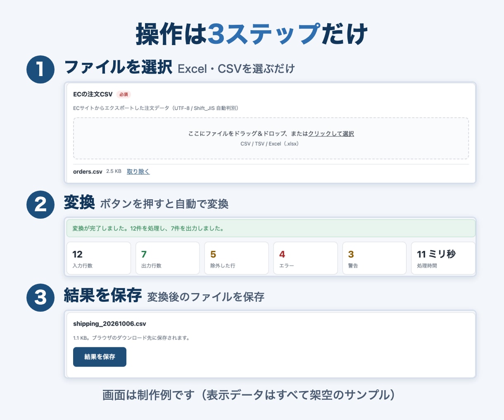Click the 操作は3ステップだけ main title
The height and width of the screenshot is (420, 504).
[252, 34]
